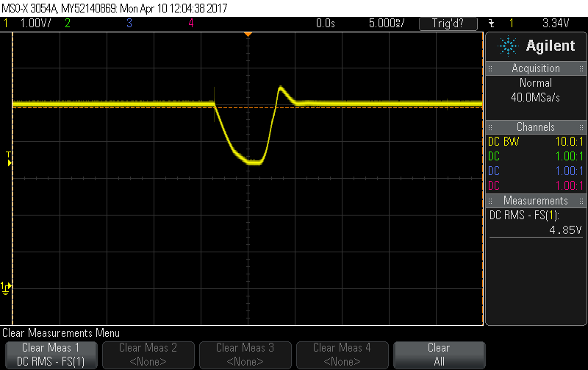Click the Clear Measurements Menu title
This screenshot has height=370, width=588.
61,332
